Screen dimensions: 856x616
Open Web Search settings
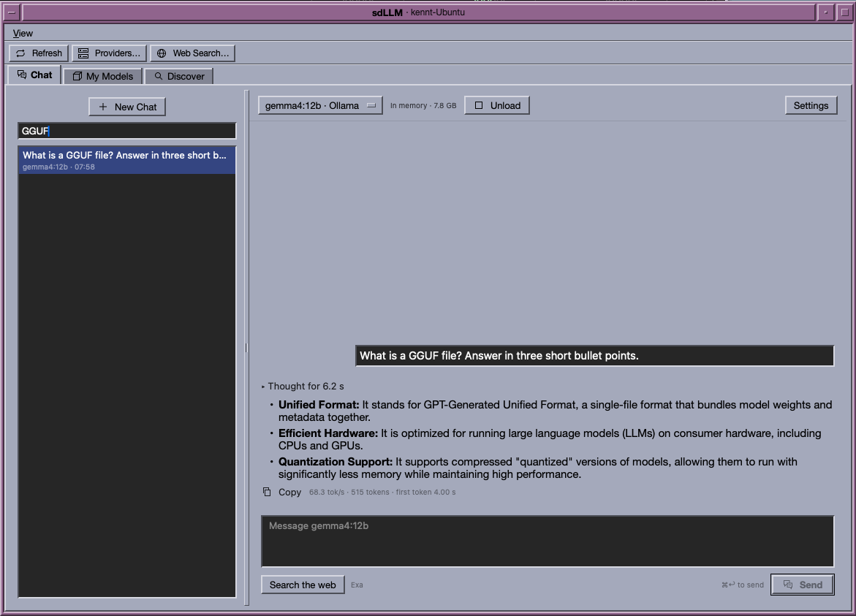click(193, 53)
